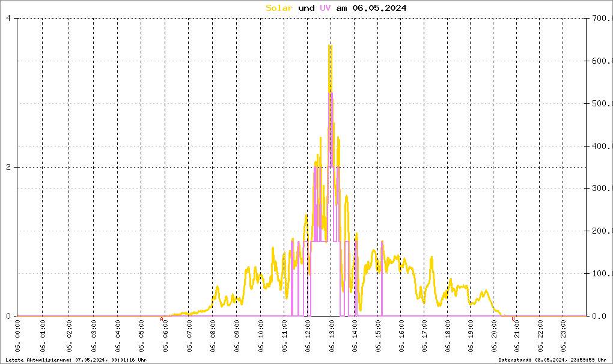Click the right axis value '100.0'
This screenshot has height=364, width=613.
(602, 273)
